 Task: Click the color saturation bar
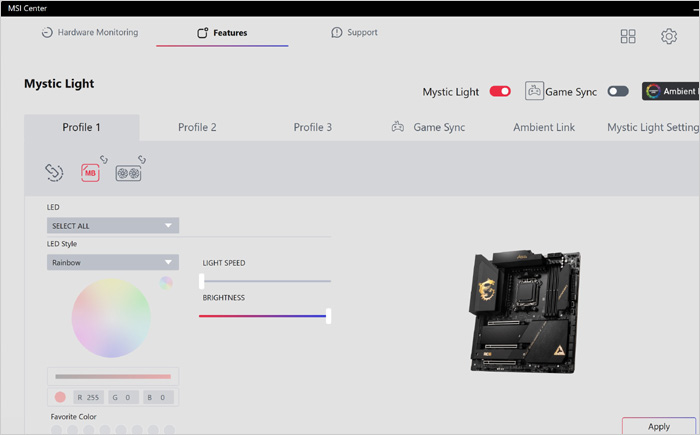[113, 376]
